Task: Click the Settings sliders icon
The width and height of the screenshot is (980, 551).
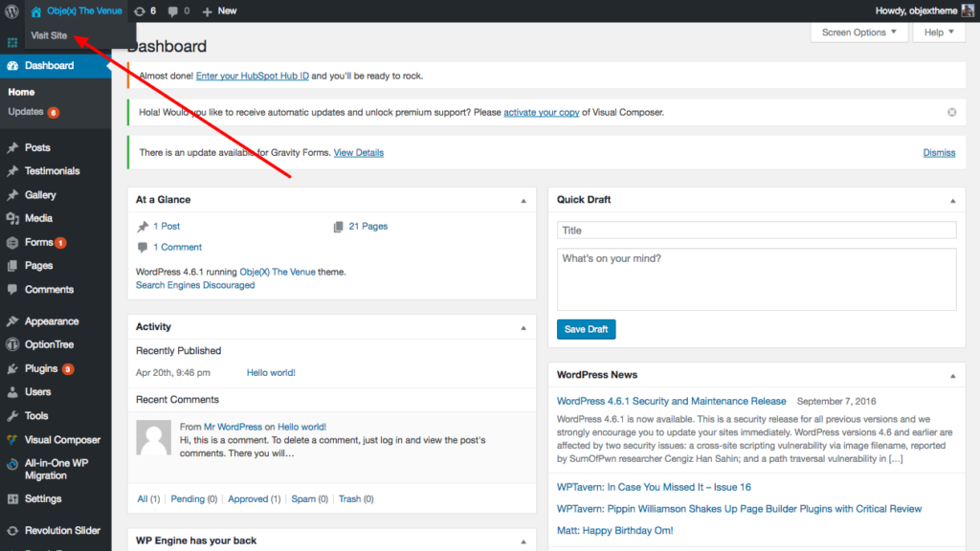Action: (12, 499)
